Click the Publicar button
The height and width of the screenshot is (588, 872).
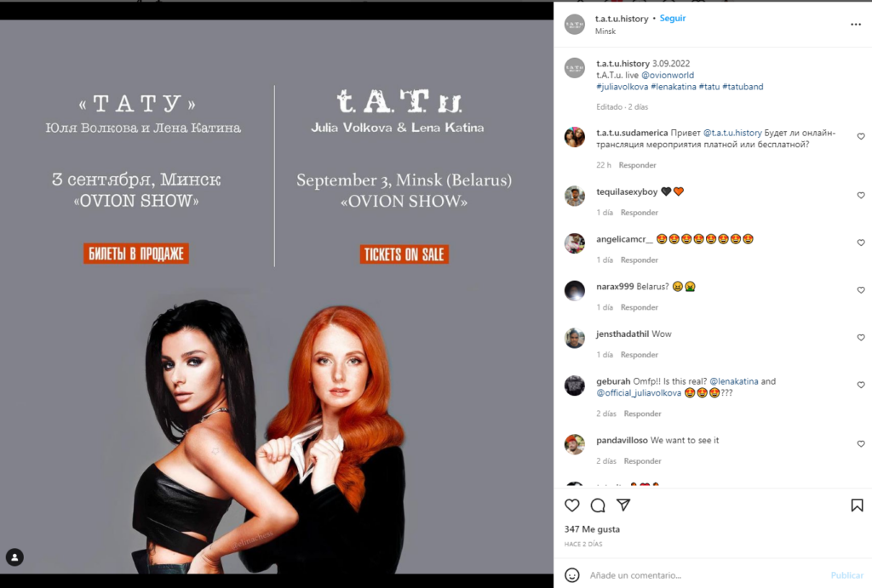tap(847, 575)
